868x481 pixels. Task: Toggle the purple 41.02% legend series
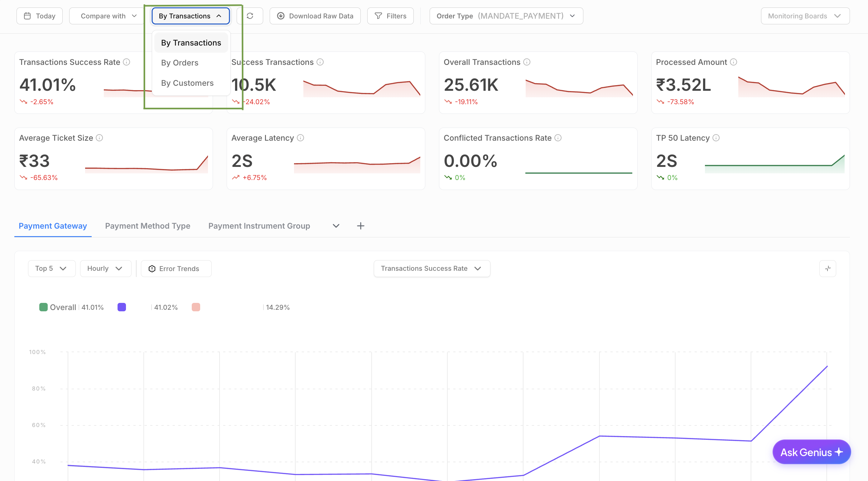tap(122, 307)
